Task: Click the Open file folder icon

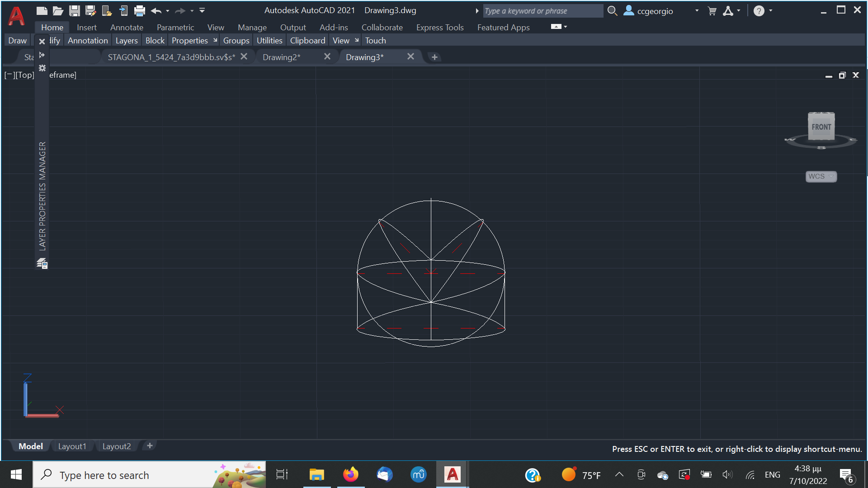Action: coord(58,11)
